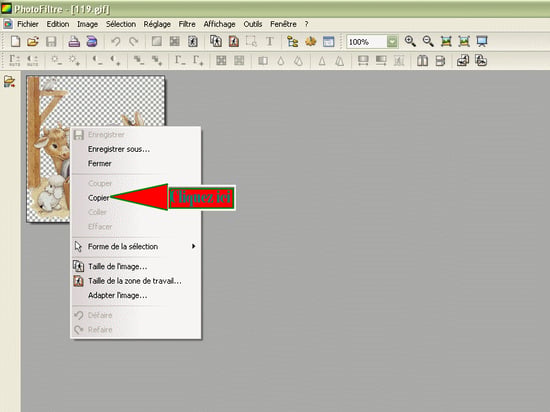550x412 pixels.
Task: Click the Zoom in magnifier icon
Action: coord(410,41)
